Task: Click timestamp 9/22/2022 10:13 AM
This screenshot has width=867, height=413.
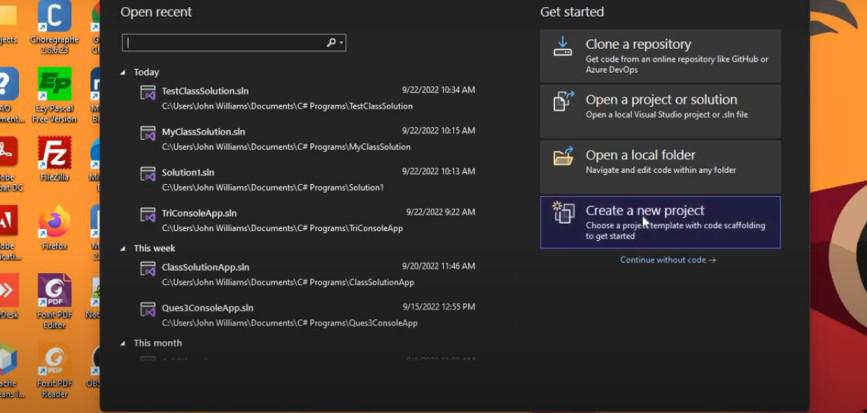Action: (x=438, y=171)
